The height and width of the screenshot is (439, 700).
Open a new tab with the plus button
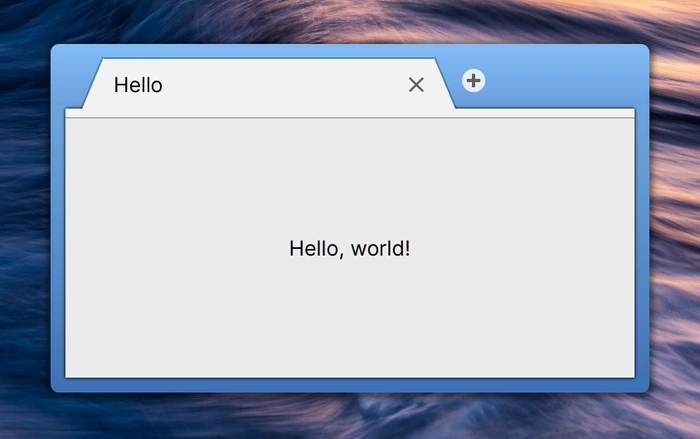click(473, 81)
